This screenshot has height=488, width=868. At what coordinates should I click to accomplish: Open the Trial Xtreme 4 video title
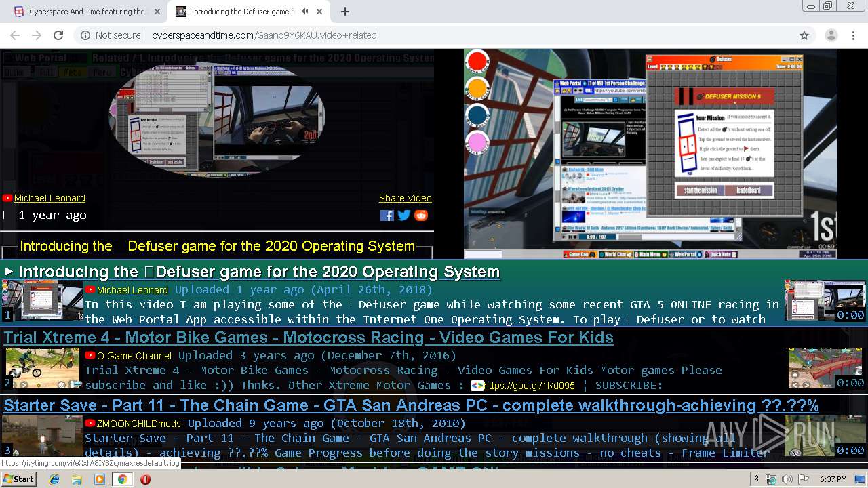[309, 338]
